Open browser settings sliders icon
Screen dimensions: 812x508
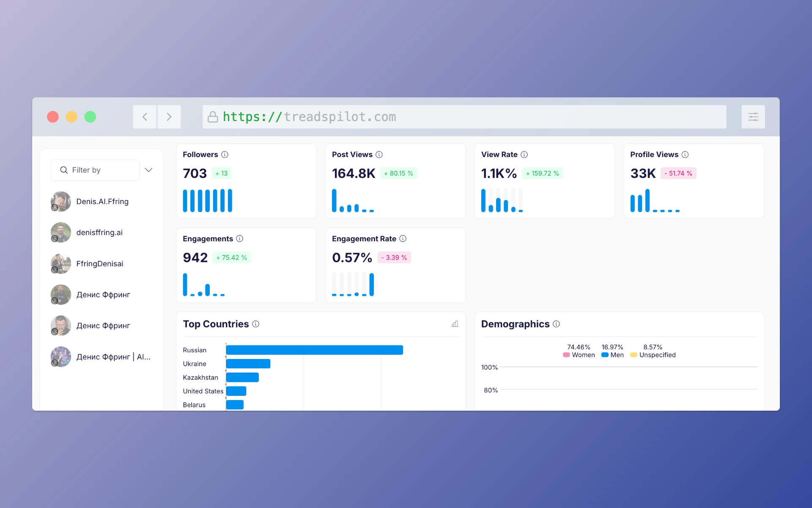click(753, 117)
